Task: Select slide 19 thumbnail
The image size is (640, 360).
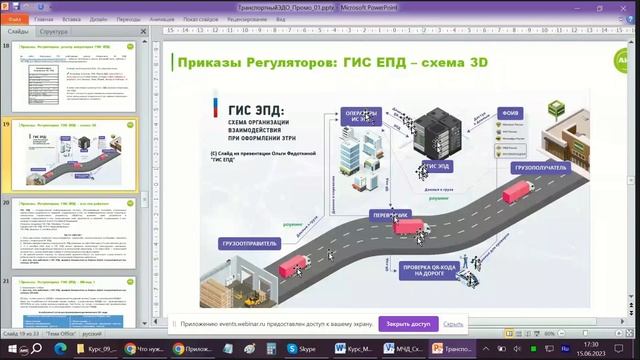Action: click(x=73, y=155)
